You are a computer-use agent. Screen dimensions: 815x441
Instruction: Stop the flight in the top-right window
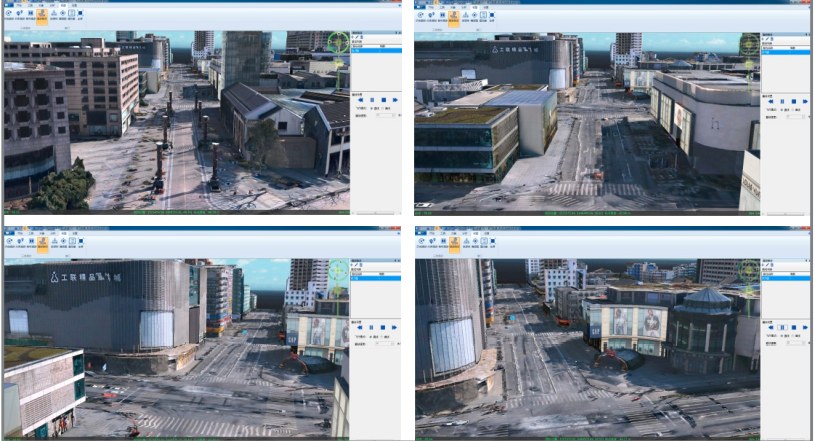(793, 101)
